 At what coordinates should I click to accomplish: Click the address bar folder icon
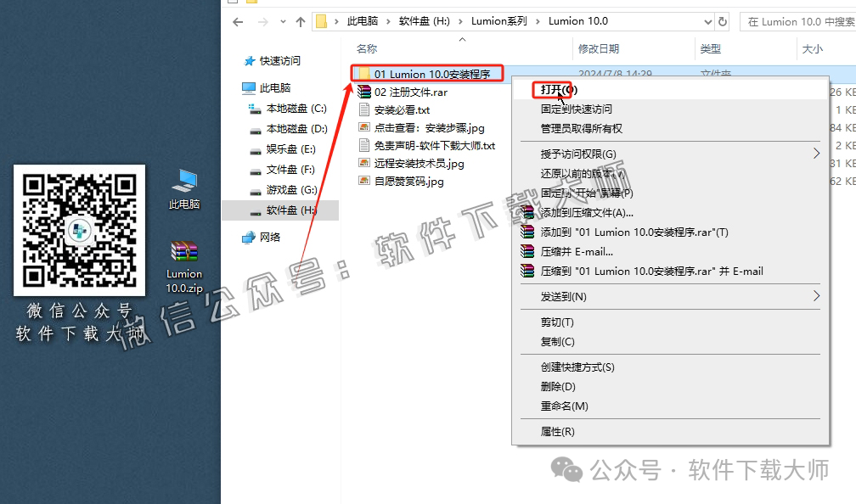(322, 21)
